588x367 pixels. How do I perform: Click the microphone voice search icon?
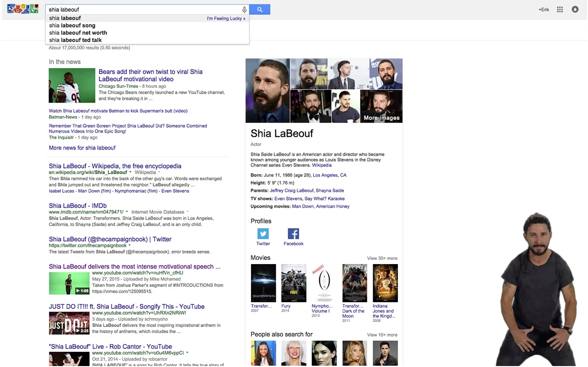(244, 10)
